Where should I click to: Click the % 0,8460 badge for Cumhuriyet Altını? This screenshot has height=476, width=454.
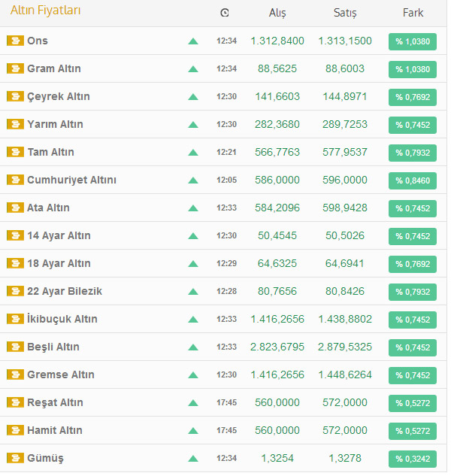coord(413,180)
